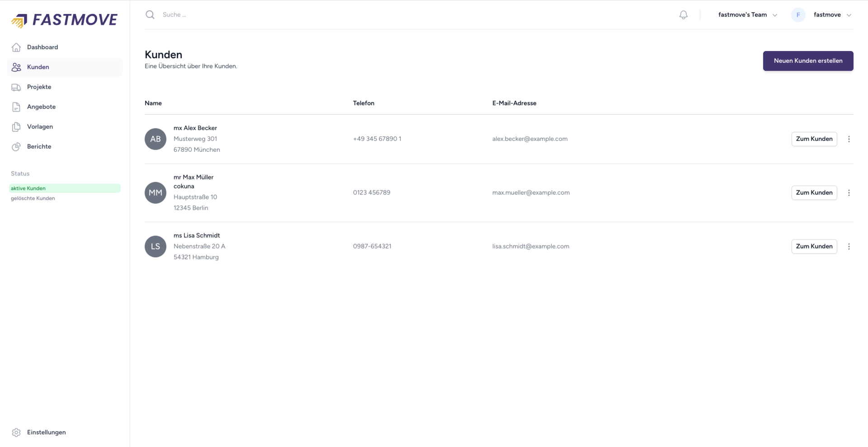Click the FASTMOVE logo
This screenshot has height=447, width=868.
click(x=65, y=20)
